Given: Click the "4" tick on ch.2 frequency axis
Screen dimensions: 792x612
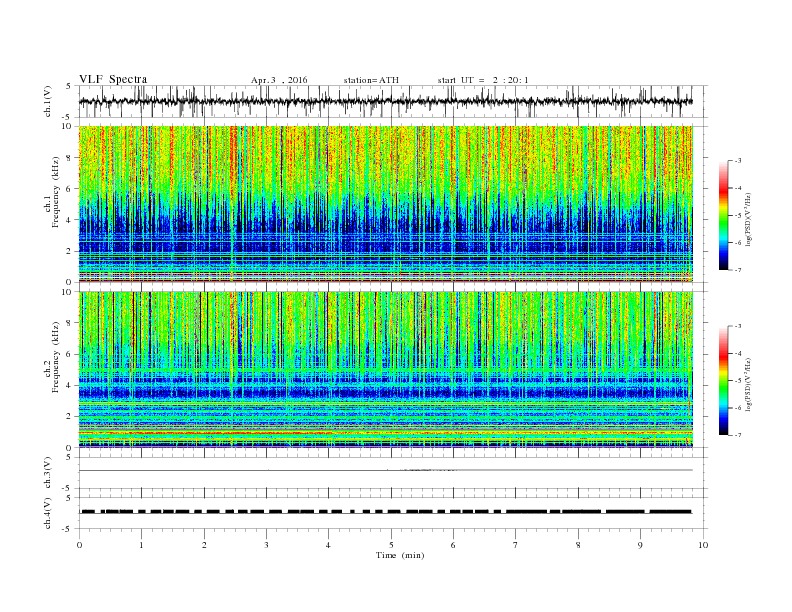Looking at the screenshot, I should point(70,386).
